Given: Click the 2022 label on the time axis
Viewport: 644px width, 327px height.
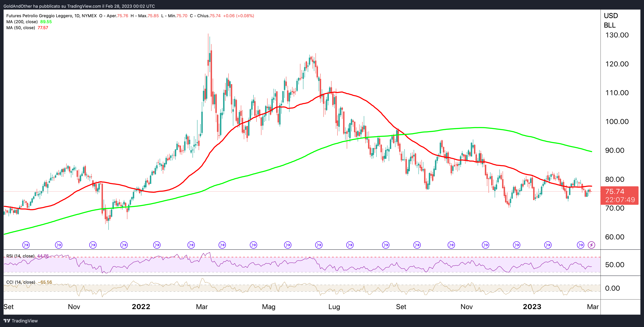Looking at the screenshot, I should point(141,307).
